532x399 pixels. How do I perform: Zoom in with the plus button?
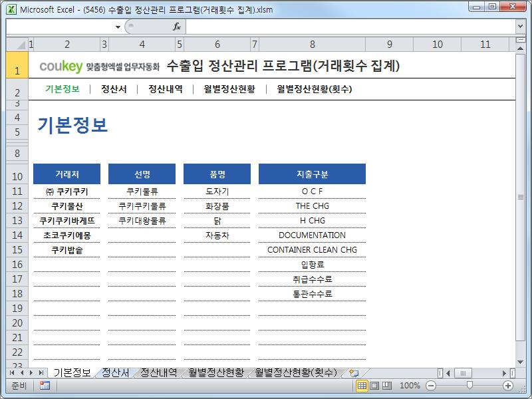pyautogui.click(x=508, y=386)
